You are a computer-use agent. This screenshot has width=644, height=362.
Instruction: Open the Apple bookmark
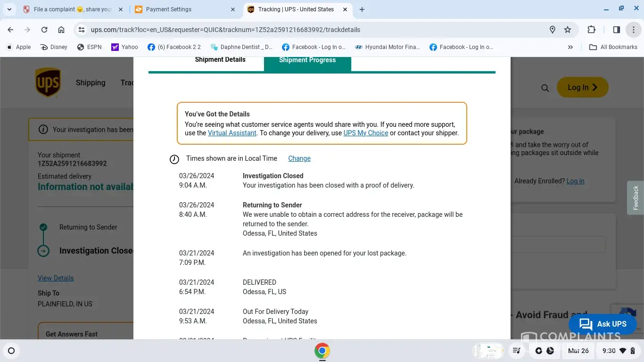pos(18,47)
